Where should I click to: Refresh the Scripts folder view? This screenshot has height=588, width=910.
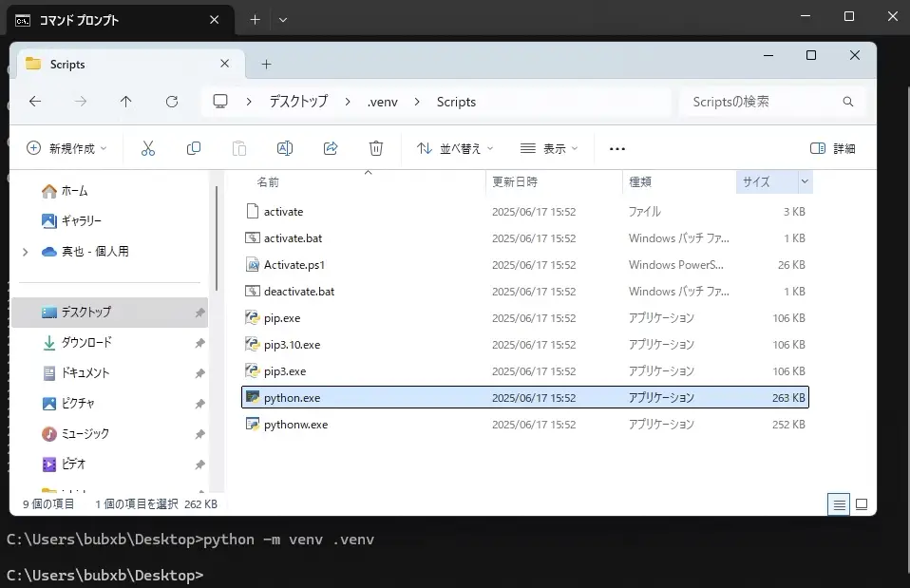172,102
